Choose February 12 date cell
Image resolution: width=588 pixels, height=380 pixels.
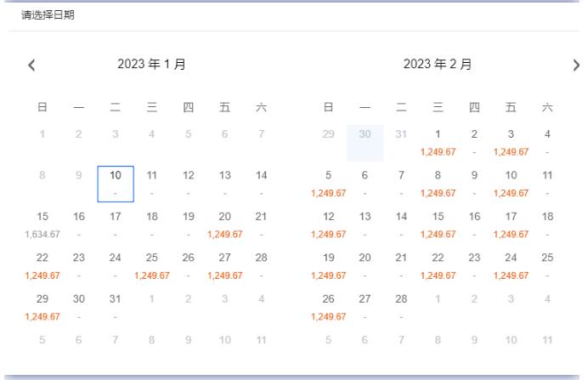[329, 225]
